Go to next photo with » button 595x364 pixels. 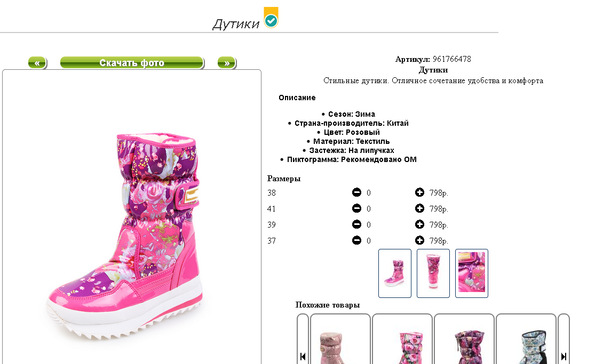click(x=227, y=62)
